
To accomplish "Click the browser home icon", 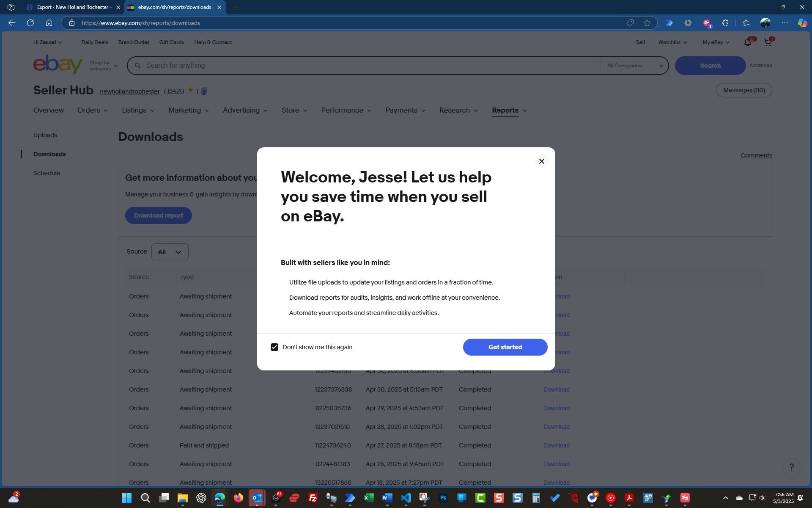I will pyautogui.click(x=49, y=23).
